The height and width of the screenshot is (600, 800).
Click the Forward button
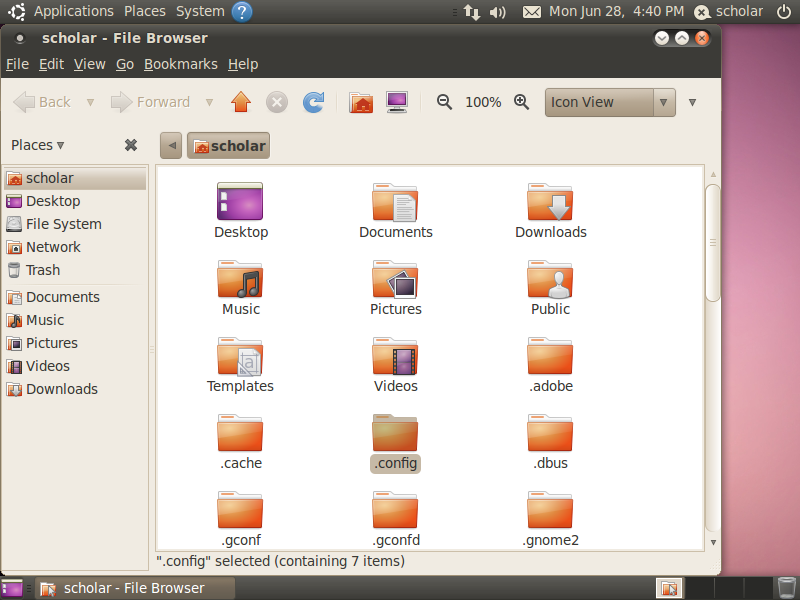150,102
